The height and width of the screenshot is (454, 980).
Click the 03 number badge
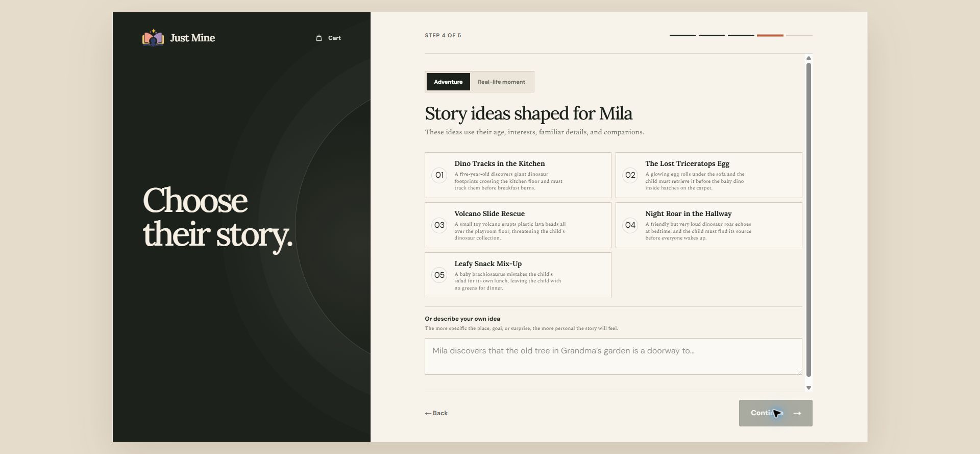click(x=439, y=225)
